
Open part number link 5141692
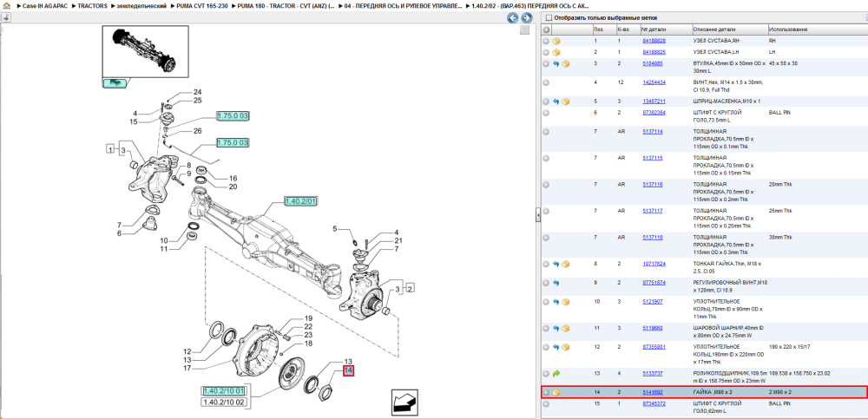pos(652,392)
